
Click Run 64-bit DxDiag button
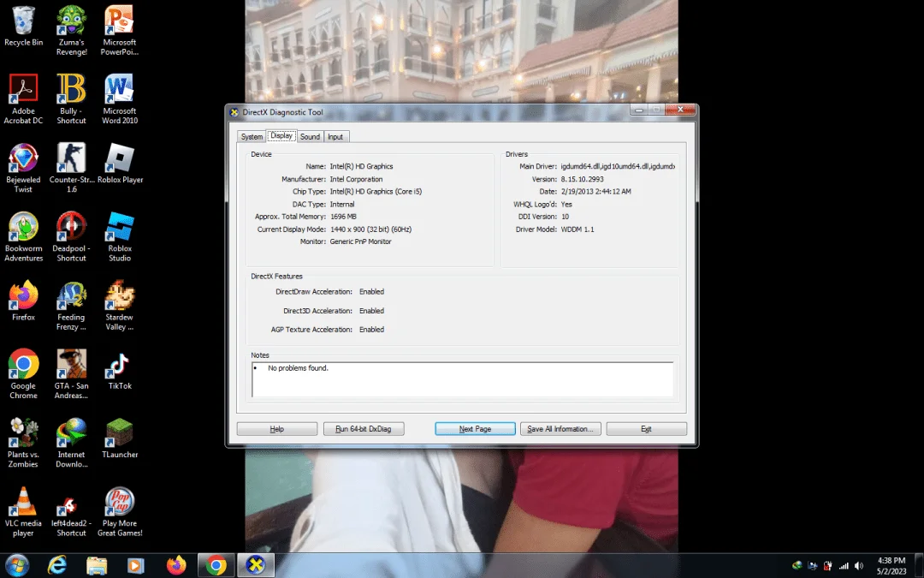click(364, 429)
